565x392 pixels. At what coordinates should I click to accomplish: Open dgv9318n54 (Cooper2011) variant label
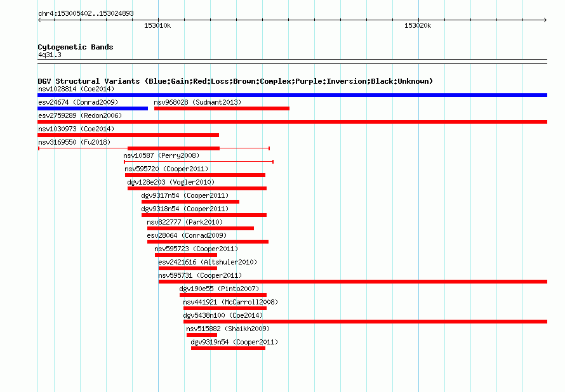(185, 209)
